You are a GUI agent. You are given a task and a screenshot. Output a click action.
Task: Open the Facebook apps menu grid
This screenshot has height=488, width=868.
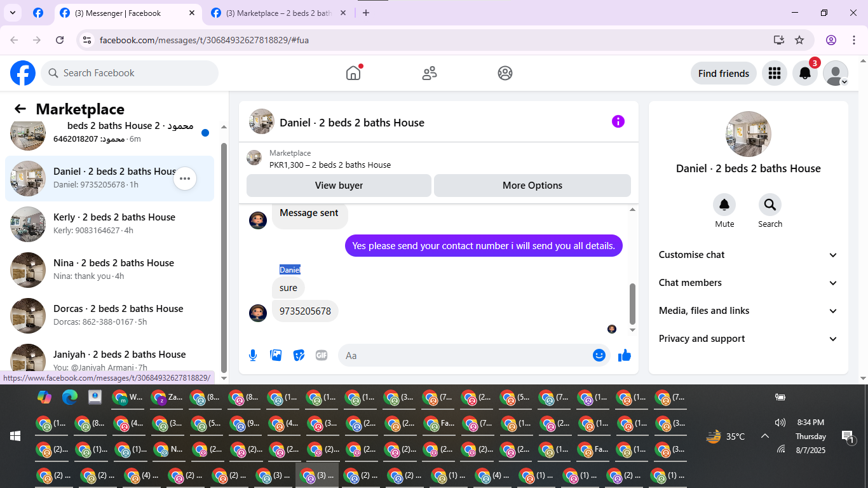coord(774,73)
